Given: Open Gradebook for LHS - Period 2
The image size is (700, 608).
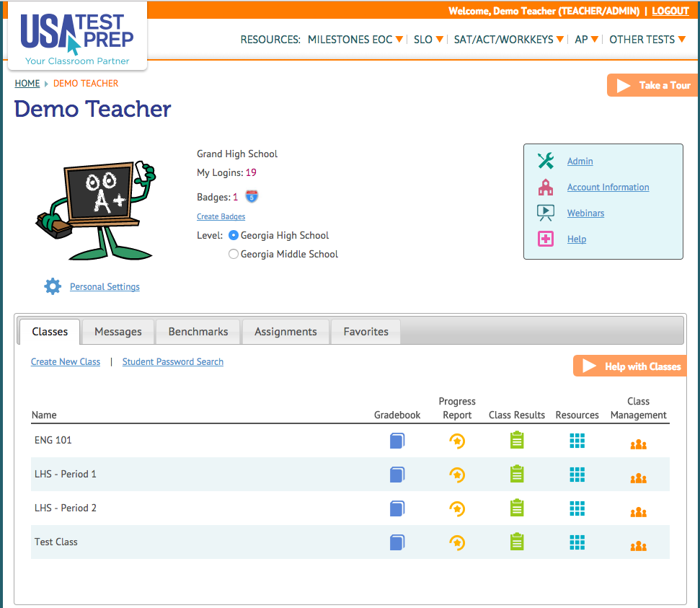Looking at the screenshot, I should pos(397,508).
